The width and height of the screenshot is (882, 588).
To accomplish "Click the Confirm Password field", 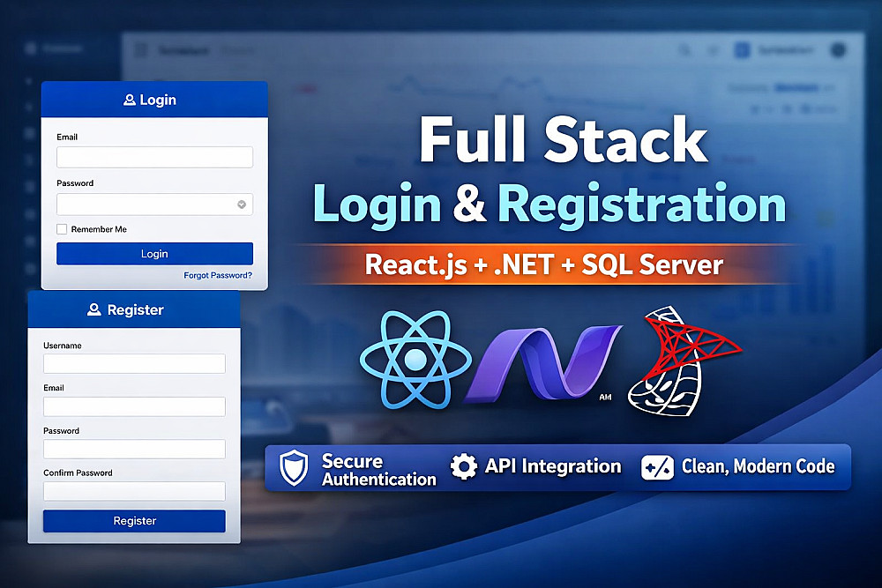I will click(134, 491).
